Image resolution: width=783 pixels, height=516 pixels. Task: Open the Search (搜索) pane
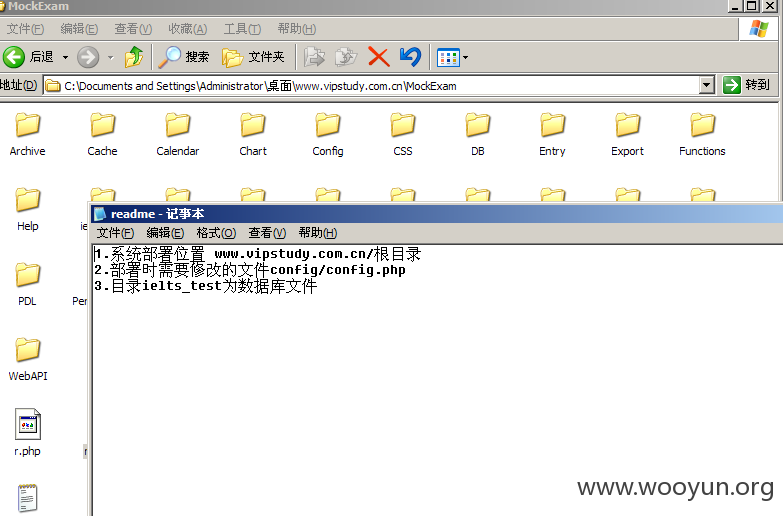(184, 57)
